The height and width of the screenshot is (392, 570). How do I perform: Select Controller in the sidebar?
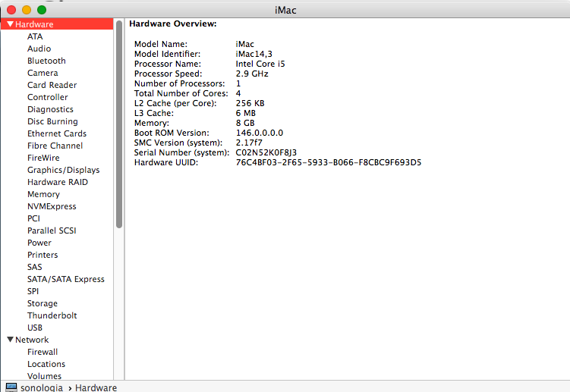[48, 97]
